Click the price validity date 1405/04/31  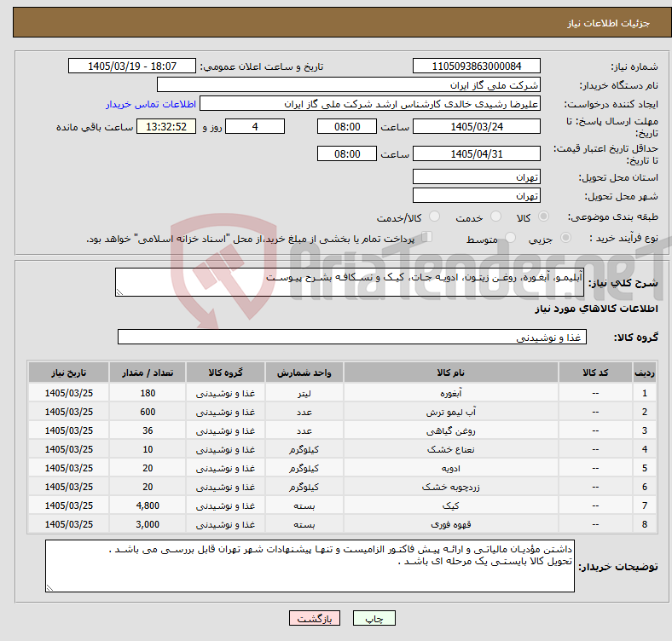[x=476, y=153]
